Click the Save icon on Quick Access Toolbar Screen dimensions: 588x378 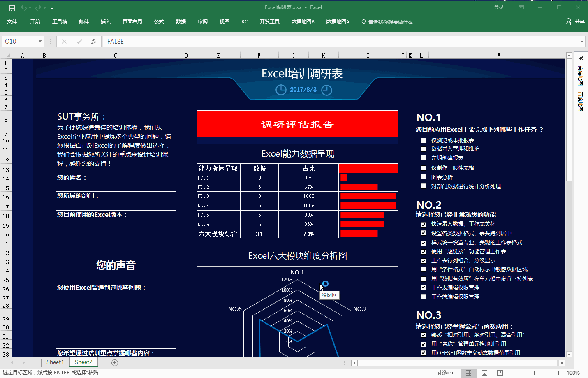pos(12,7)
